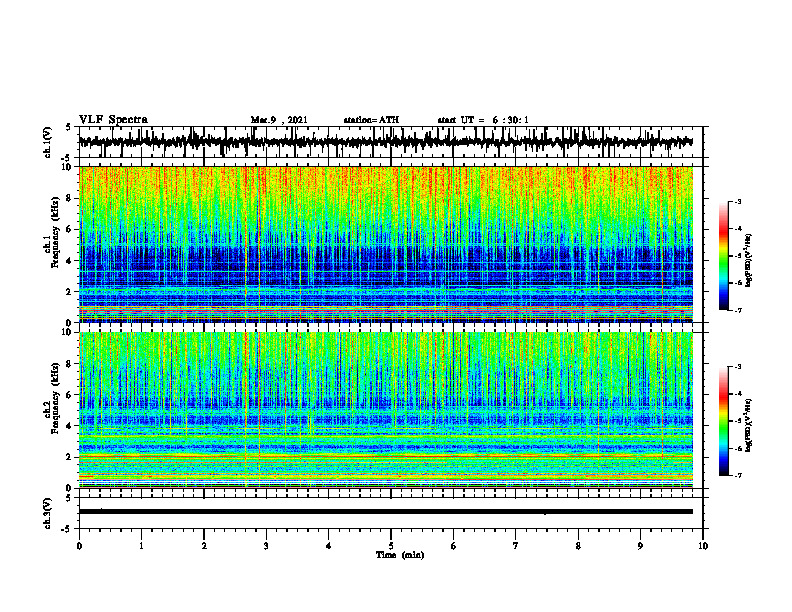Click the 'VLF Spectra' plot title
Viewport: 792px width, 612px height.
point(113,120)
